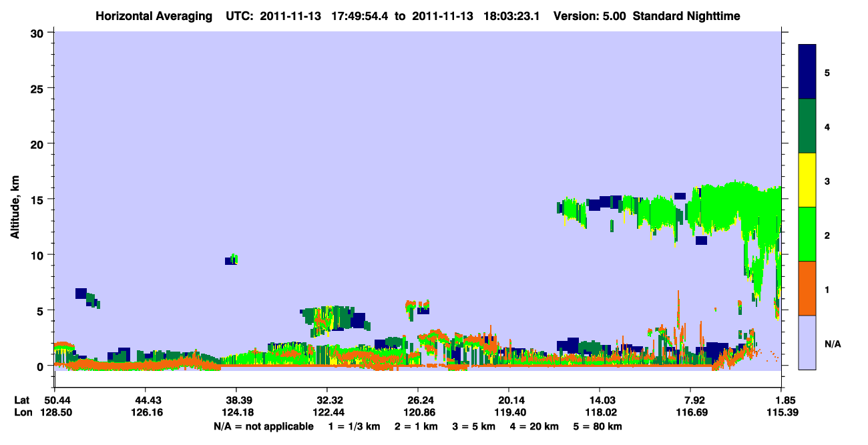Click the 'UTC:' label in the title

click(238, 15)
